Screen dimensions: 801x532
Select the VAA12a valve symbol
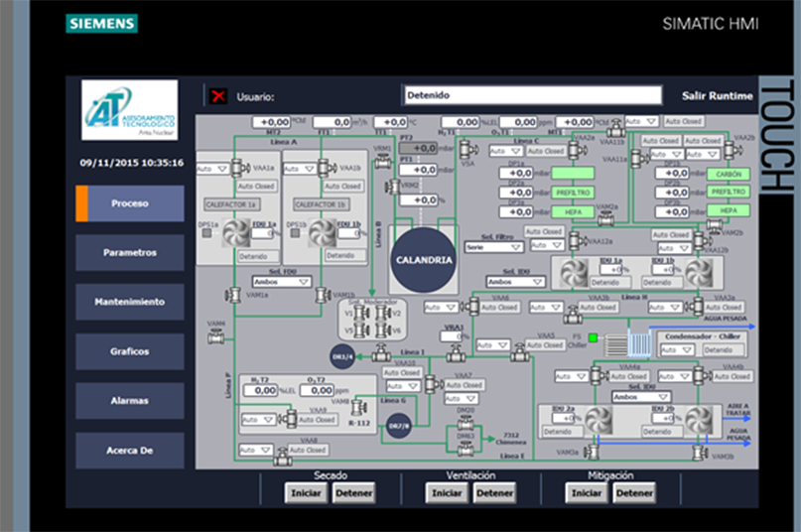(x=578, y=239)
